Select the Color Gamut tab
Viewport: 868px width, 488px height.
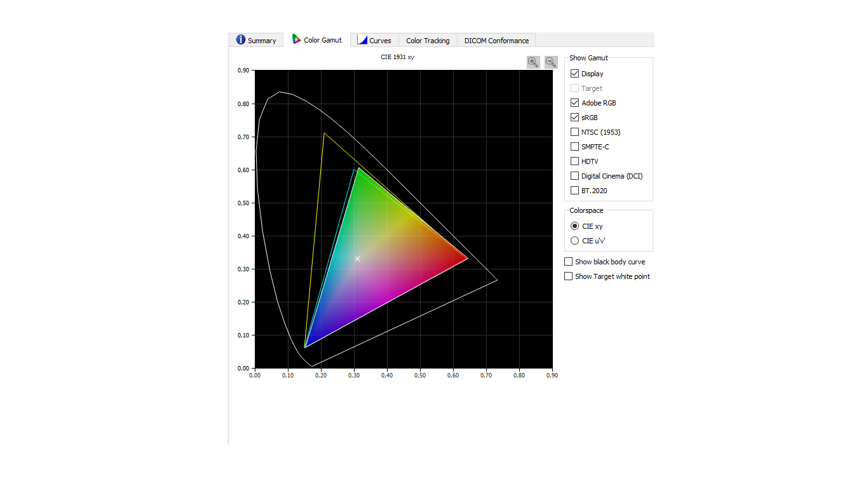pos(317,39)
